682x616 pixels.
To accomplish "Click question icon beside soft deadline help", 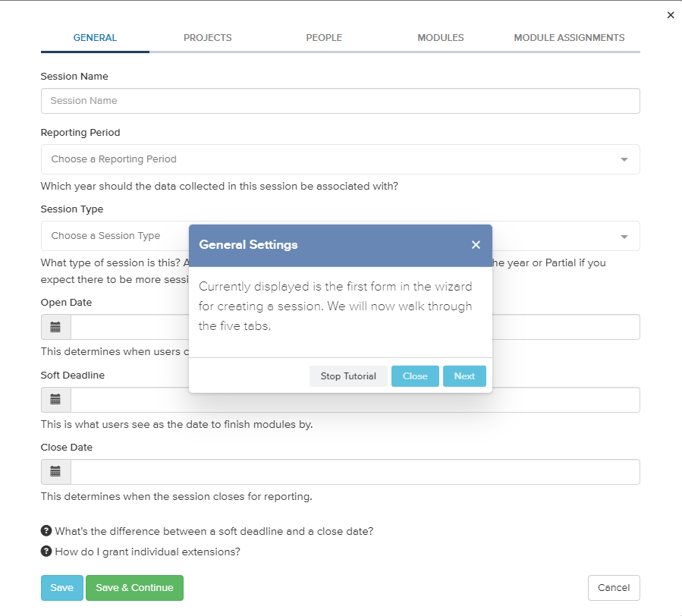I will [x=46, y=531].
